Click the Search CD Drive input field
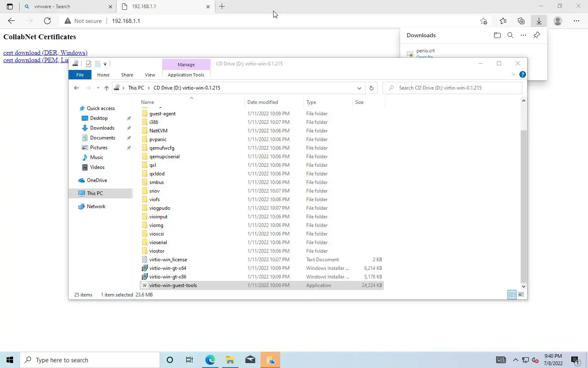This screenshot has width=588, height=368. [452, 88]
